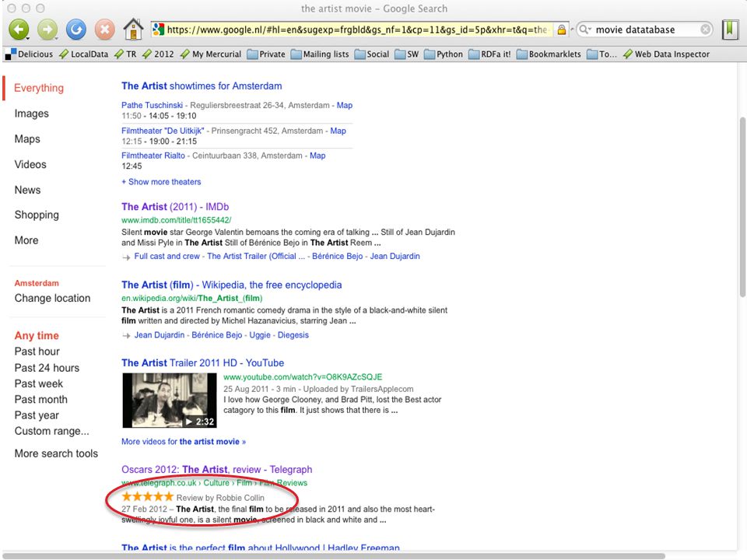Expand the Mailing lists bookmarks folder
Screen dimensions: 747x560
point(320,54)
